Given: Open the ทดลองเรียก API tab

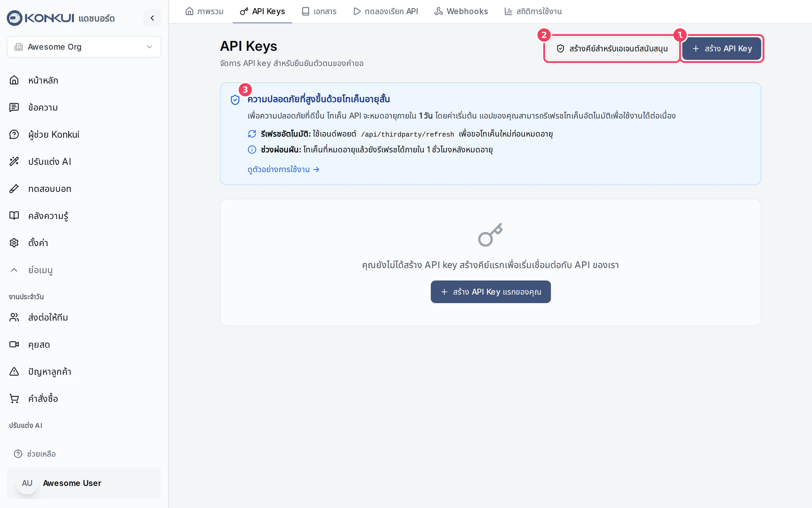Looking at the screenshot, I should [x=386, y=12].
